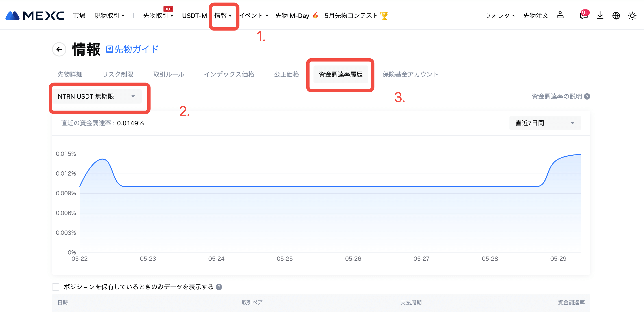Click help icon beside 資金調達率の説明
Image resolution: width=644 pixels, height=313 pixels.
[x=587, y=96]
